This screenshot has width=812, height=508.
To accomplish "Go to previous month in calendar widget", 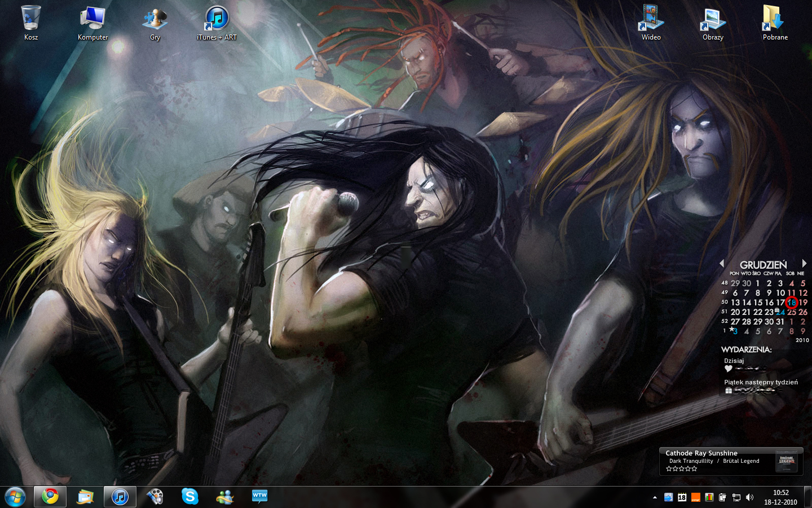I will point(722,264).
